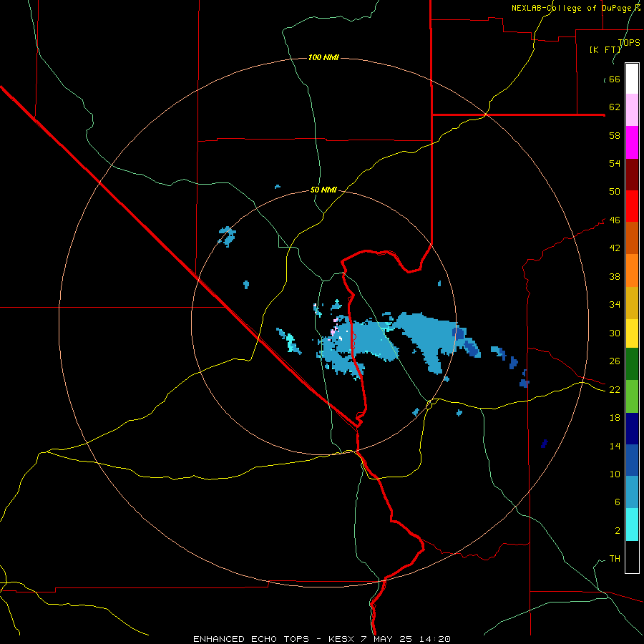644x644 pixels.
Task: Select the dark maroon legend swatch
Action: click(632, 175)
